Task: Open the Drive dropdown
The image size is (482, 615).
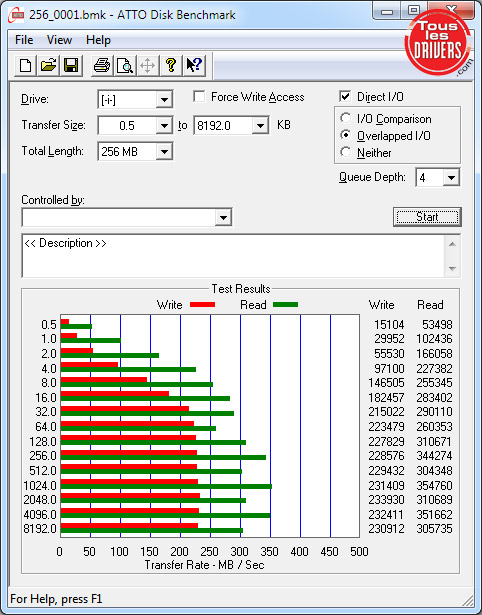Action: pos(164,100)
